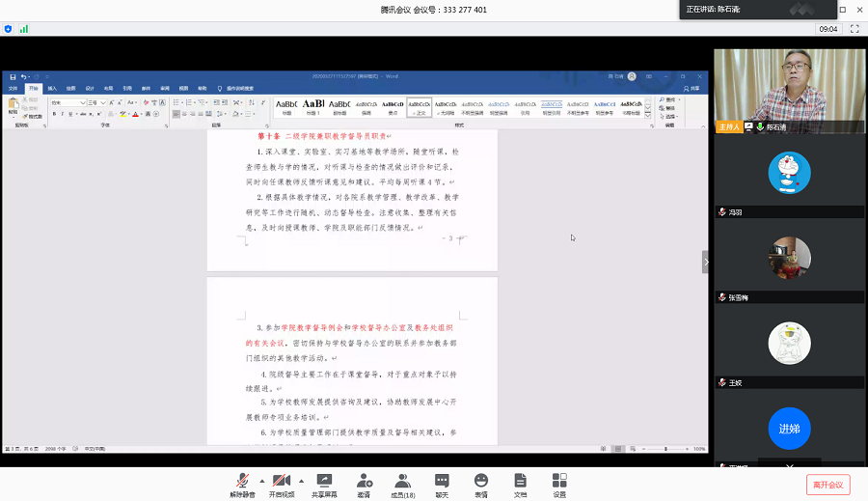Open the 文档 documents icon
Viewport: 868px width, 501px height.
tap(520, 480)
